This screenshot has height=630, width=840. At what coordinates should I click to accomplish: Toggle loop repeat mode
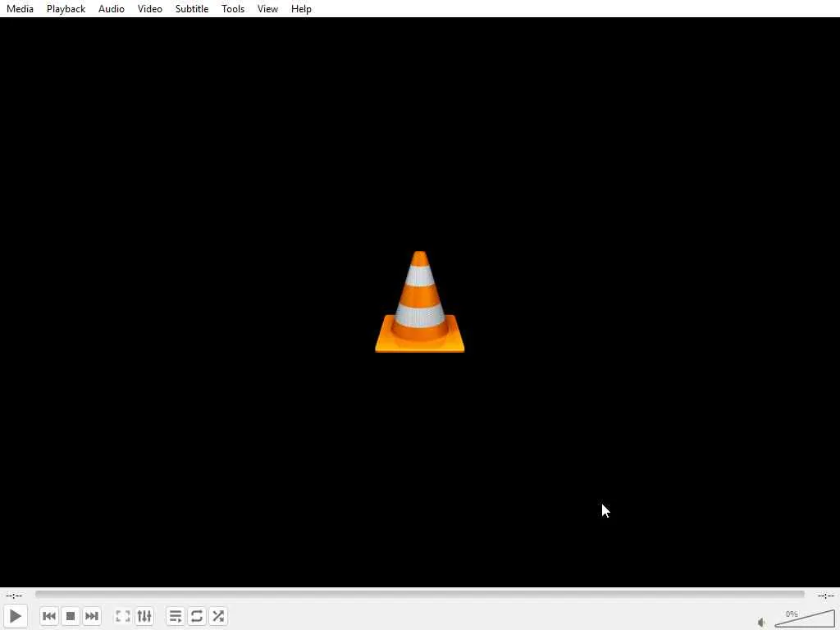(x=197, y=616)
